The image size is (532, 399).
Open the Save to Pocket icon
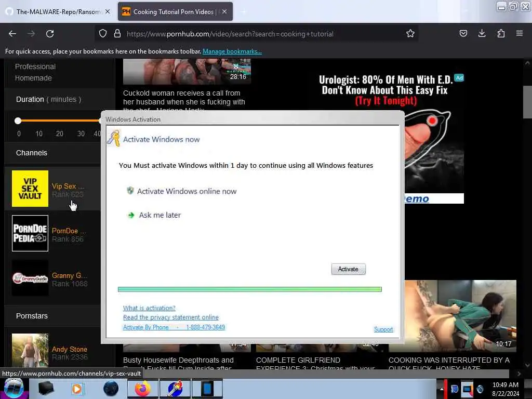point(463,34)
